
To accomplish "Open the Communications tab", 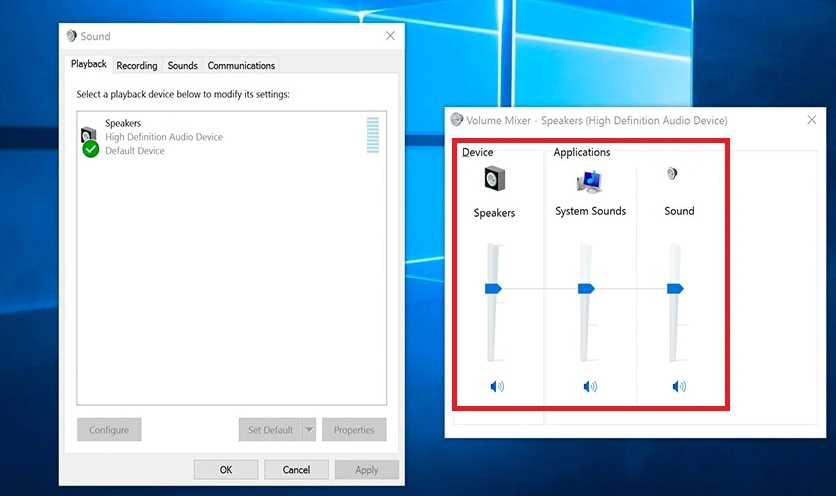I will coord(241,65).
